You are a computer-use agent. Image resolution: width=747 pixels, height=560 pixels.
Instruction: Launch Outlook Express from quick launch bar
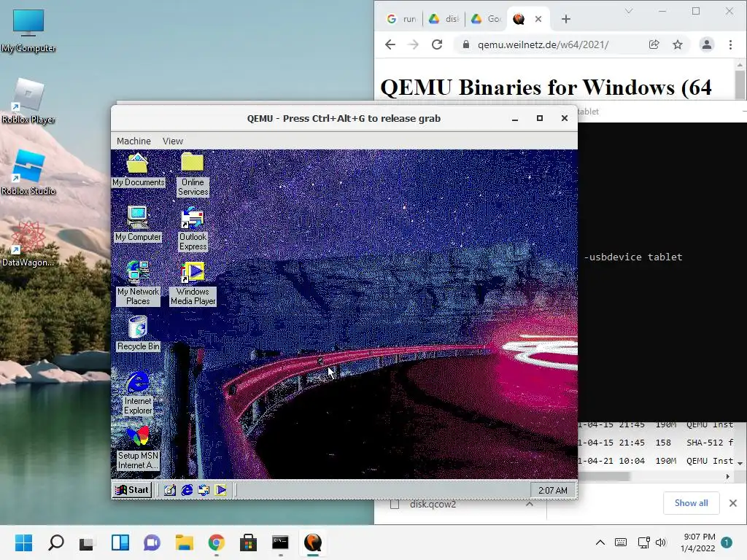click(204, 490)
